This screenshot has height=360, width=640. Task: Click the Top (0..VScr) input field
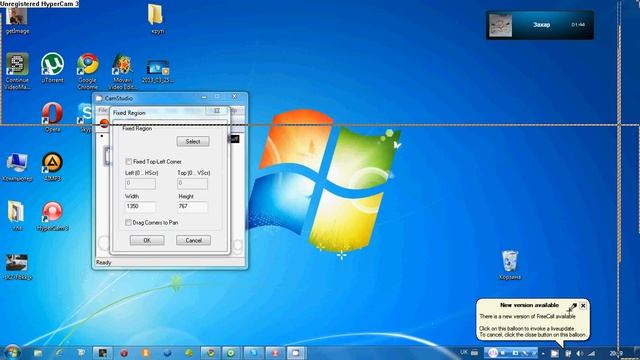[192, 183]
